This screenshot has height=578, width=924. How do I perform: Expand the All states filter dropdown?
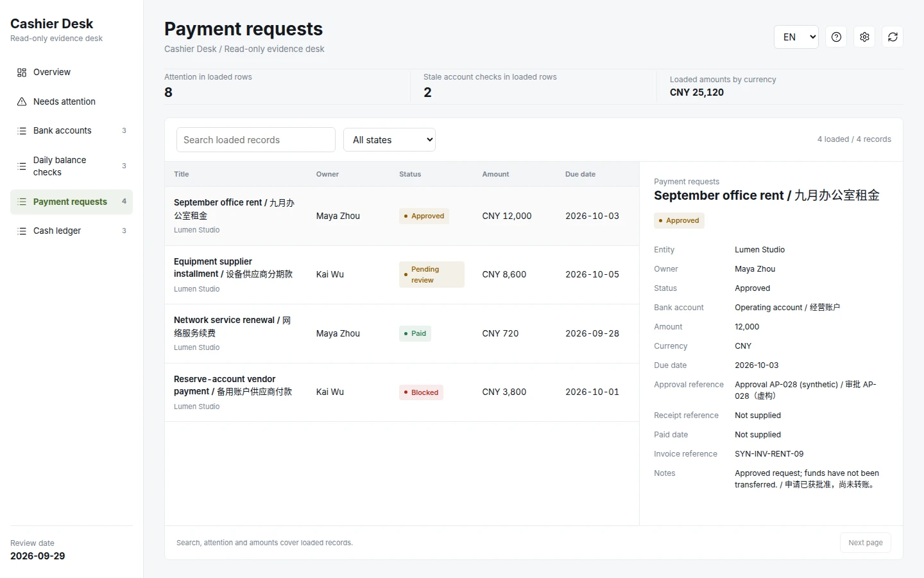[x=389, y=139]
